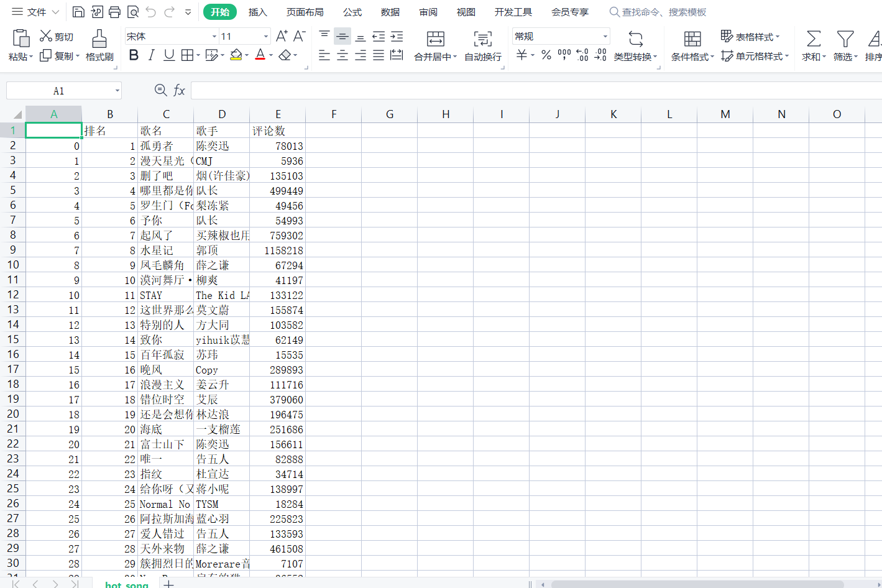Click the justify alignment icon
This screenshot has width=882, height=588.
point(378,55)
